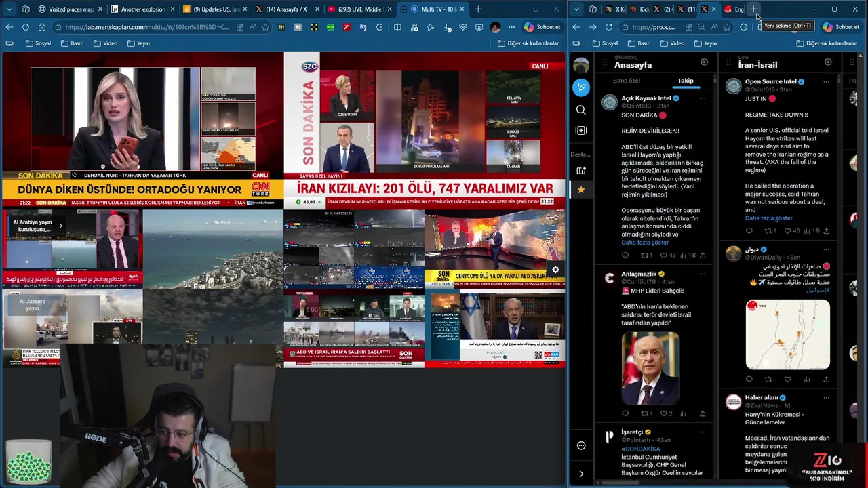Screen dimensions: 868x488
Task: Go back in right browser window
Action: coord(576,27)
